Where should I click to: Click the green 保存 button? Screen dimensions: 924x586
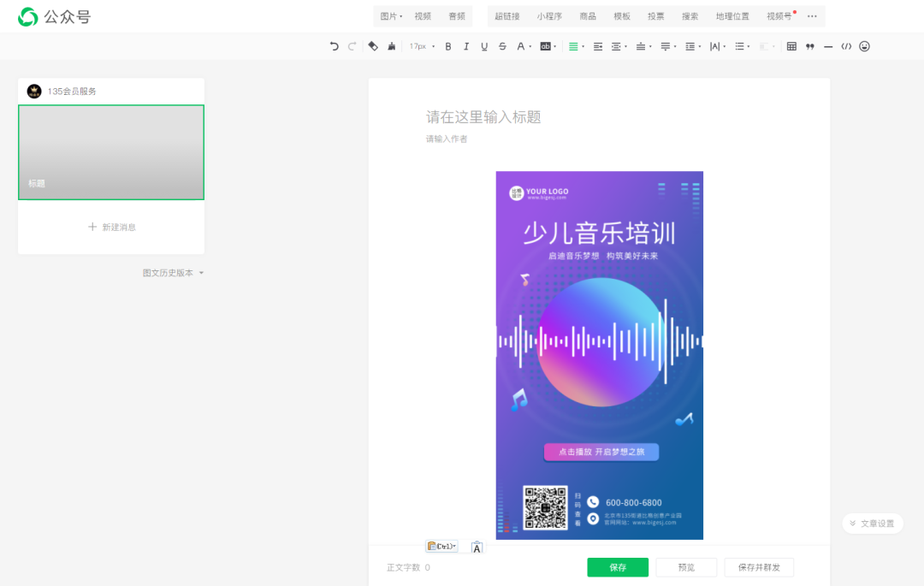tap(618, 567)
